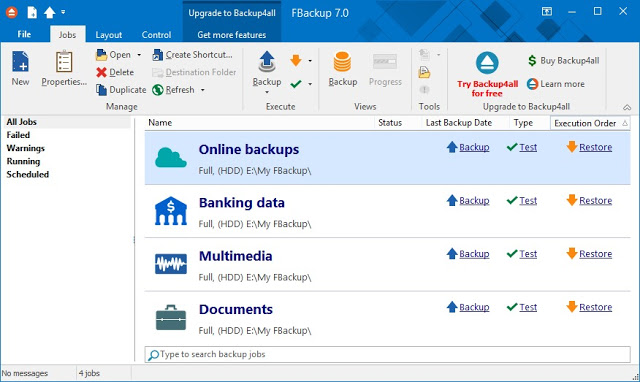The height and width of the screenshot is (382, 640).
Task: Collapse the ribbon with the chevron
Action: 627,107
